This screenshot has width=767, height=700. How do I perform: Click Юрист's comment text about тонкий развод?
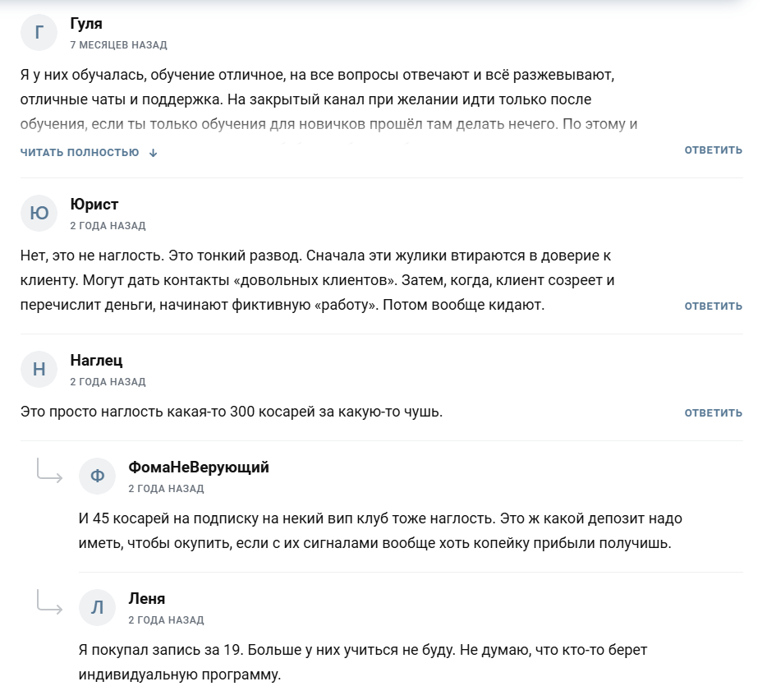pyautogui.click(x=315, y=280)
